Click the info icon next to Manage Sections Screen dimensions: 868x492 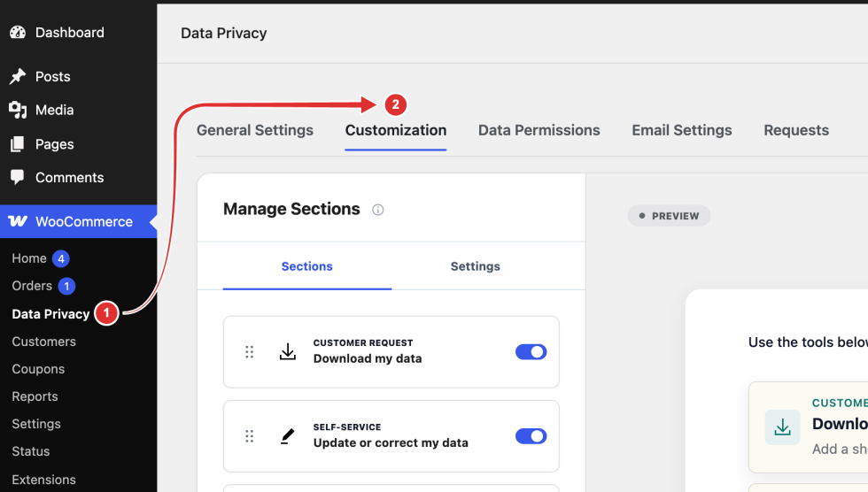(x=377, y=210)
